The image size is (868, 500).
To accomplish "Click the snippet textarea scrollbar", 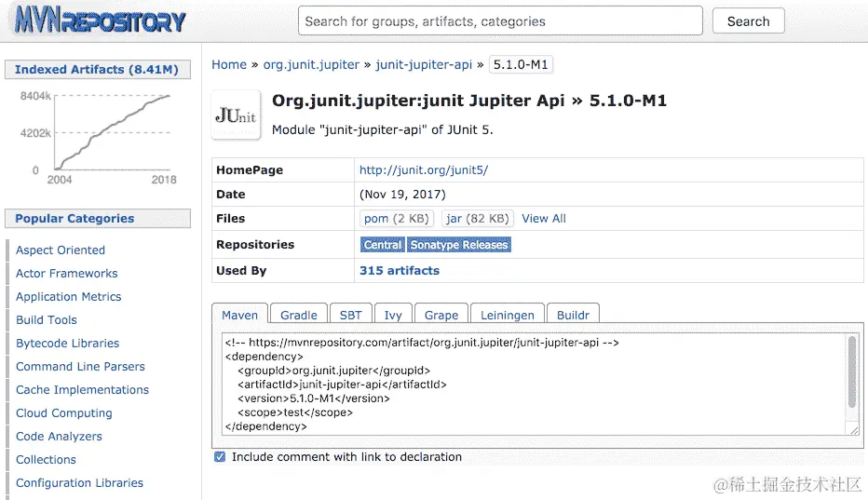I will [x=852, y=371].
